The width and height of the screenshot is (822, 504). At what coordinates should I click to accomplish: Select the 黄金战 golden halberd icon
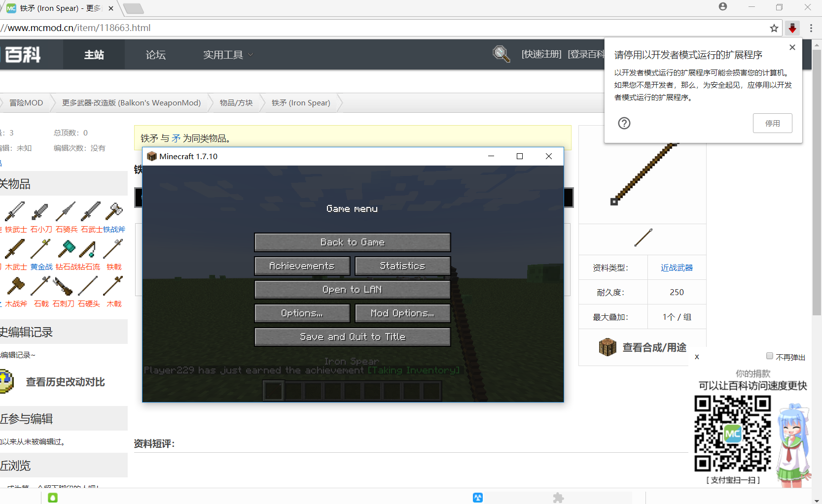[x=40, y=249]
